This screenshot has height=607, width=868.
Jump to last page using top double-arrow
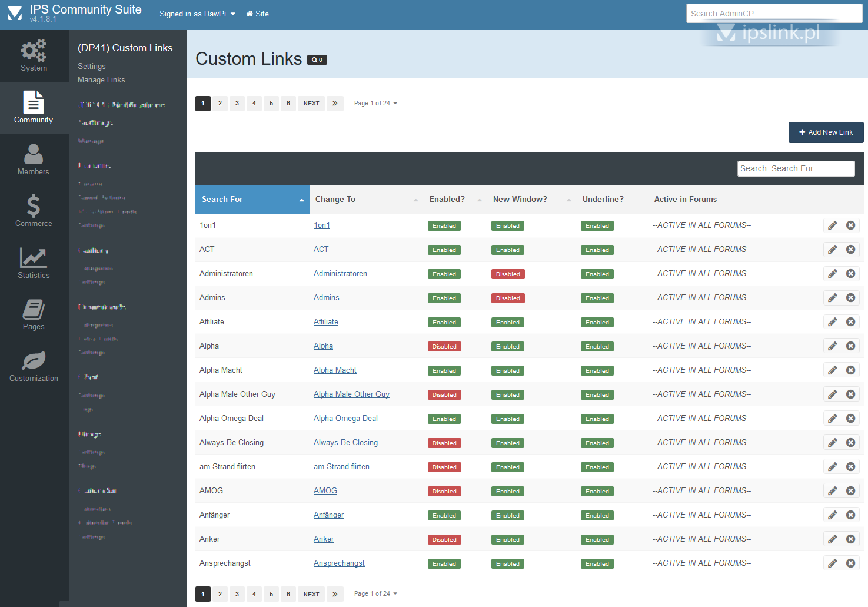point(335,103)
